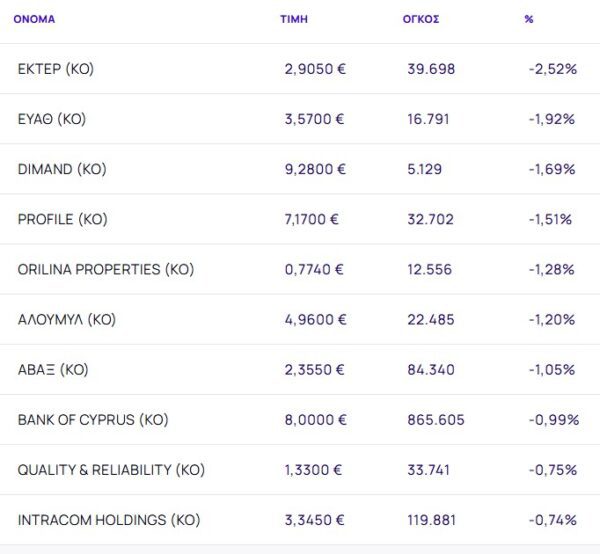Select the -2,52% change for ΕΚΤΕΡ
The height and width of the screenshot is (554, 600).
551,69
